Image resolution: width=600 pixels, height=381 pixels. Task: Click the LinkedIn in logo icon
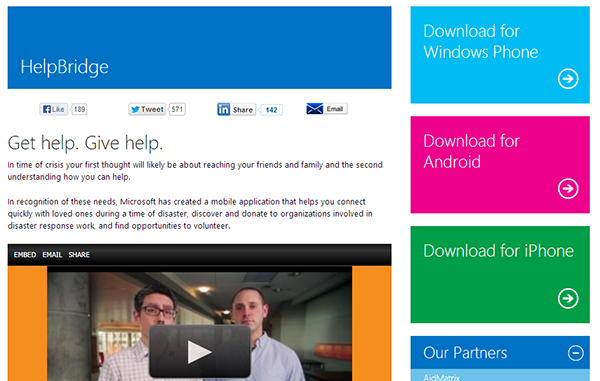point(223,109)
